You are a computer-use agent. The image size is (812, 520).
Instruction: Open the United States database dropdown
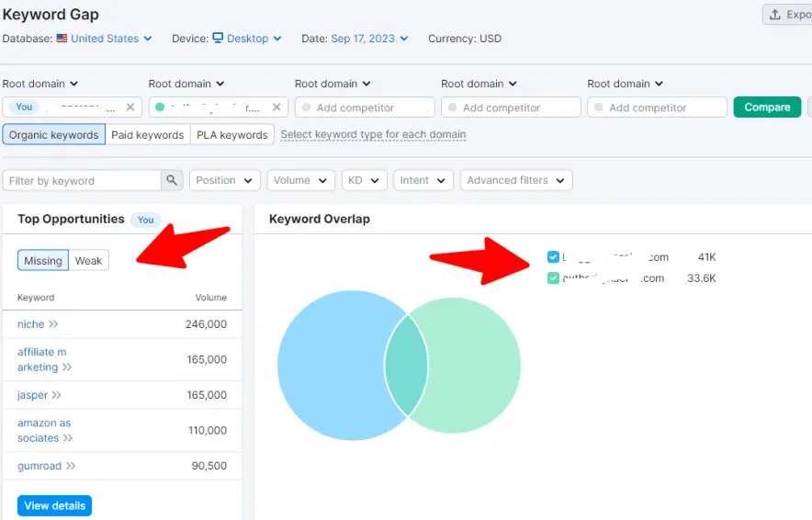pos(111,39)
